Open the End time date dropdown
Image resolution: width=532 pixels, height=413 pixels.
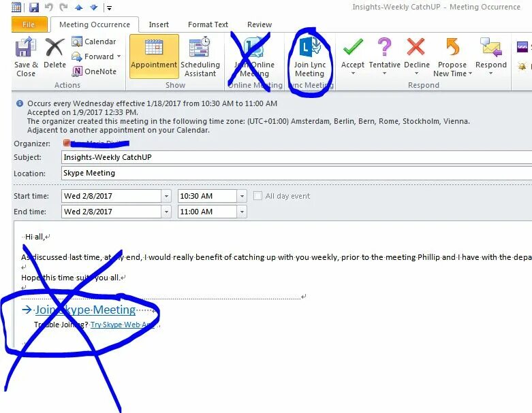pyautogui.click(x=166, y=212)
